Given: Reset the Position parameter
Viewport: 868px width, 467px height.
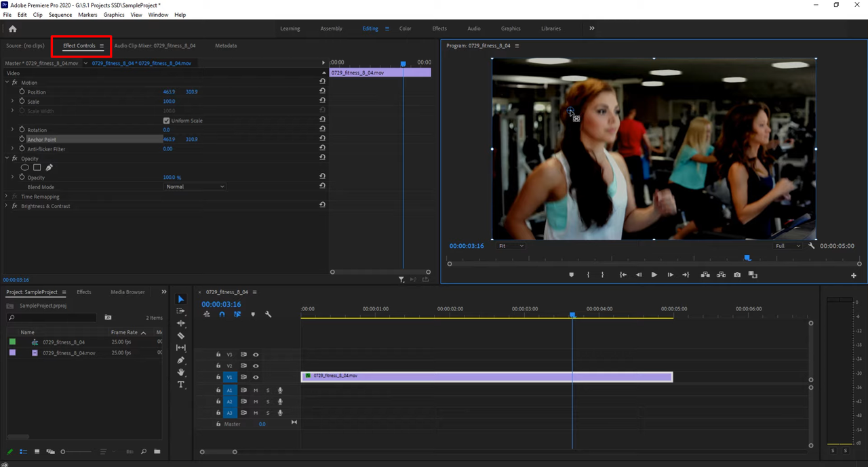Looking at the screenshot, I should [x=322, y=92].
